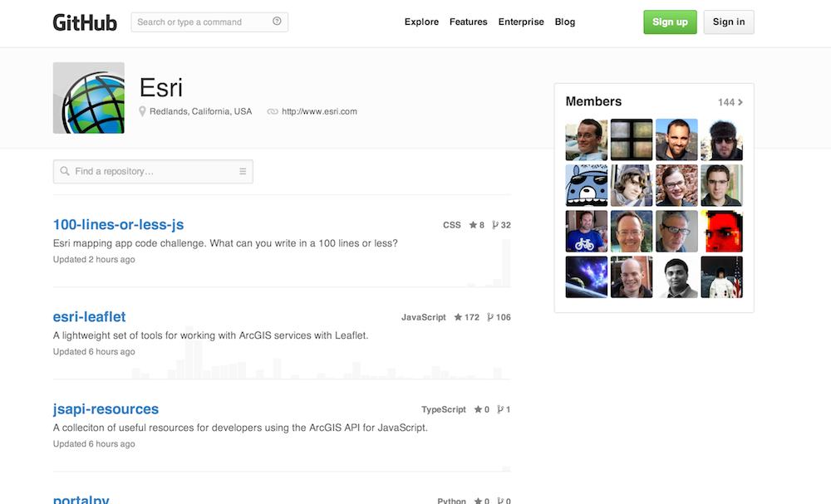The image size is (831, 504).
Task: Click the Members heading
Action: (x=593, y=101)
